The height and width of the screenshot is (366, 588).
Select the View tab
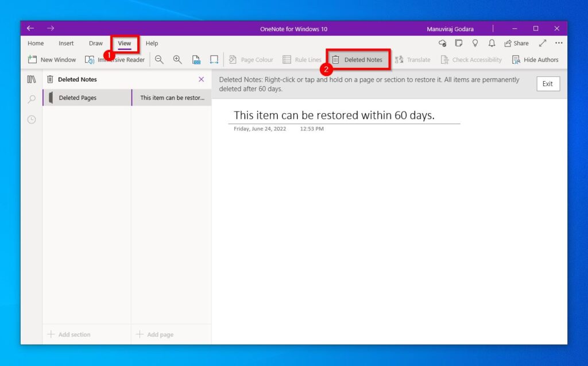(125, 43)
